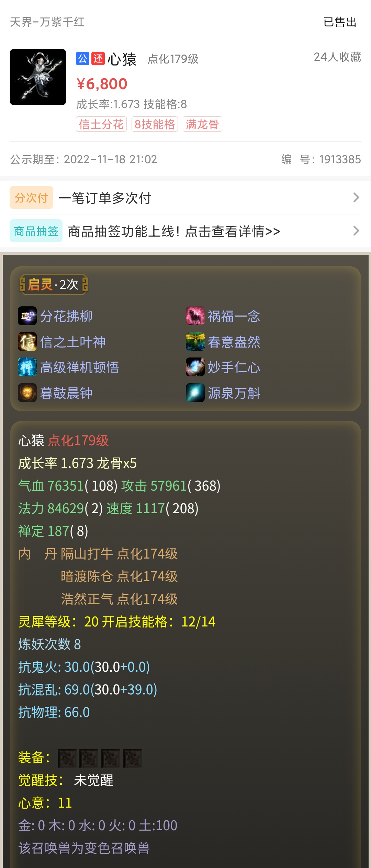
Task: Expand the 商品抽签 details chevron
Action: [356, 231]
